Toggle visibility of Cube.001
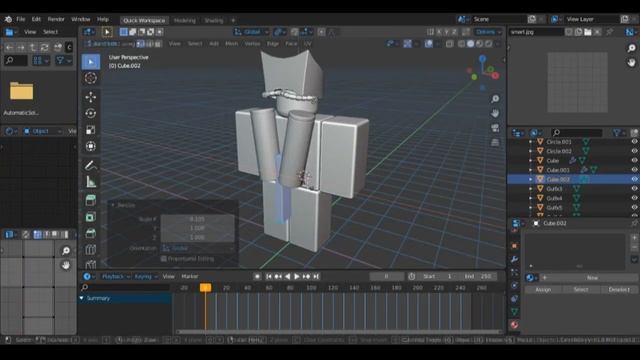The width and height of the screenshot is (640, 360). click(634, 170)
